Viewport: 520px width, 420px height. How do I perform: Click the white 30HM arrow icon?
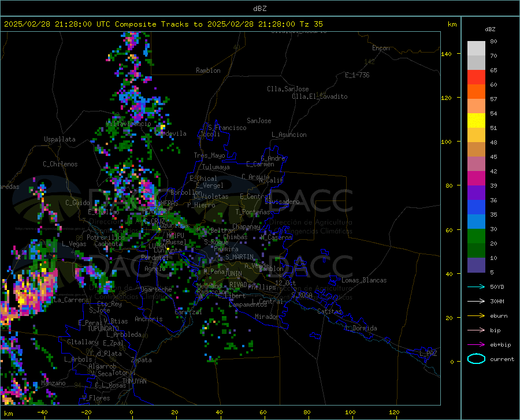click(476, 301)
